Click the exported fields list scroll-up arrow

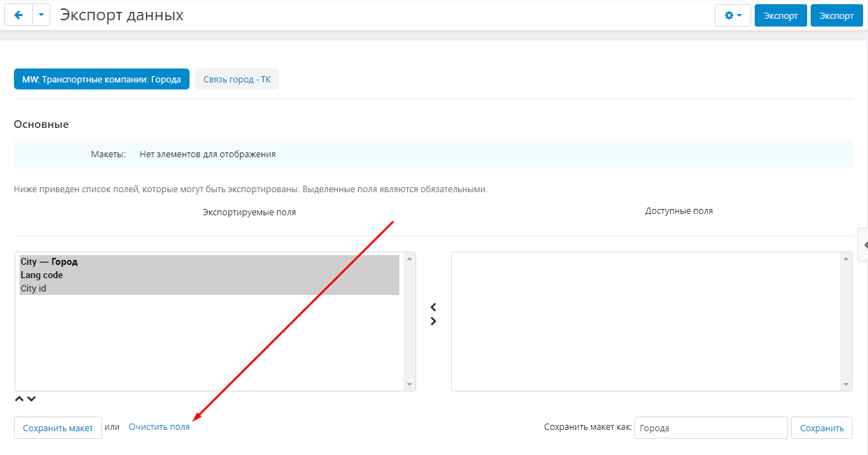pos(409,259)
